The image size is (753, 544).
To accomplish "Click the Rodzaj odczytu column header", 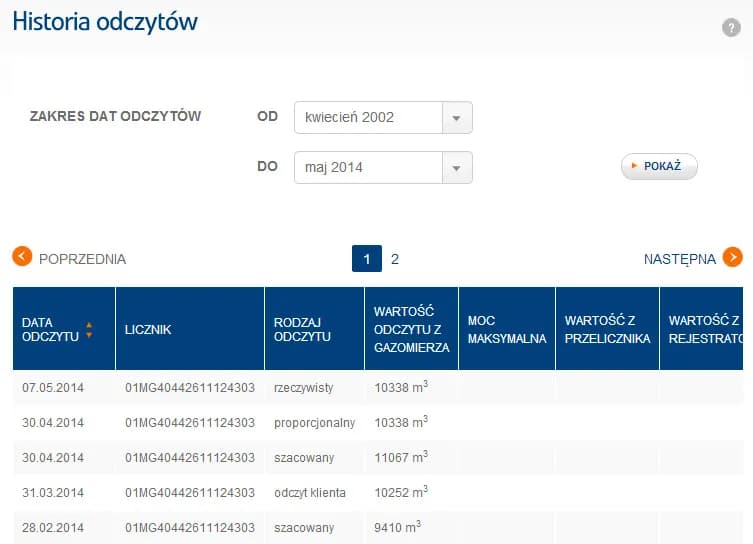I will click(x=302, y=329).
